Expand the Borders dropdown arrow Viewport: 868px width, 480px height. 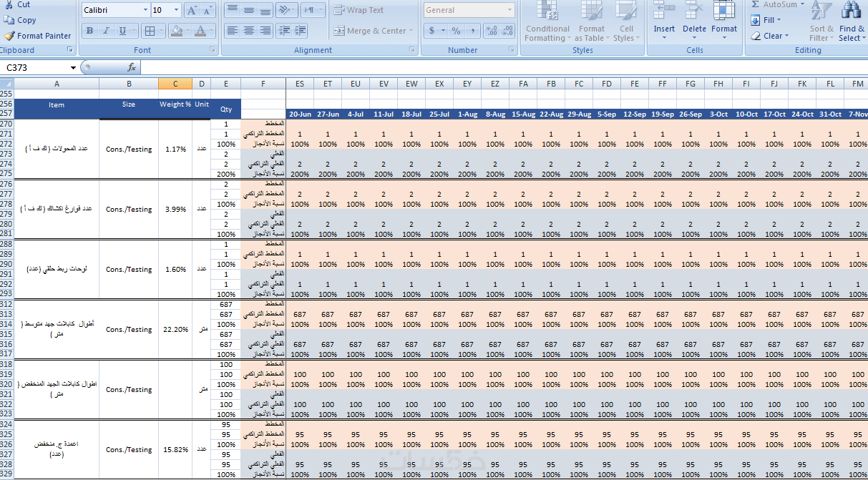(162, 31)
